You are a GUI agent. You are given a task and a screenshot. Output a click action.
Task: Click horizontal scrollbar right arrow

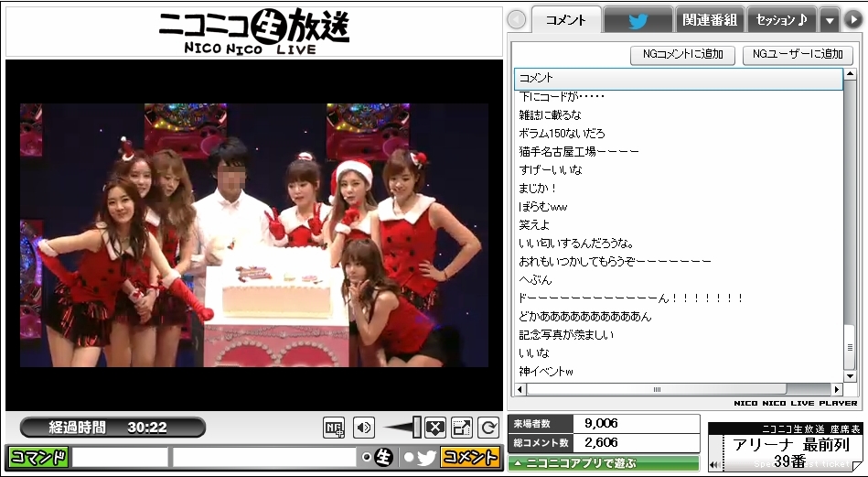coord(837,389)
